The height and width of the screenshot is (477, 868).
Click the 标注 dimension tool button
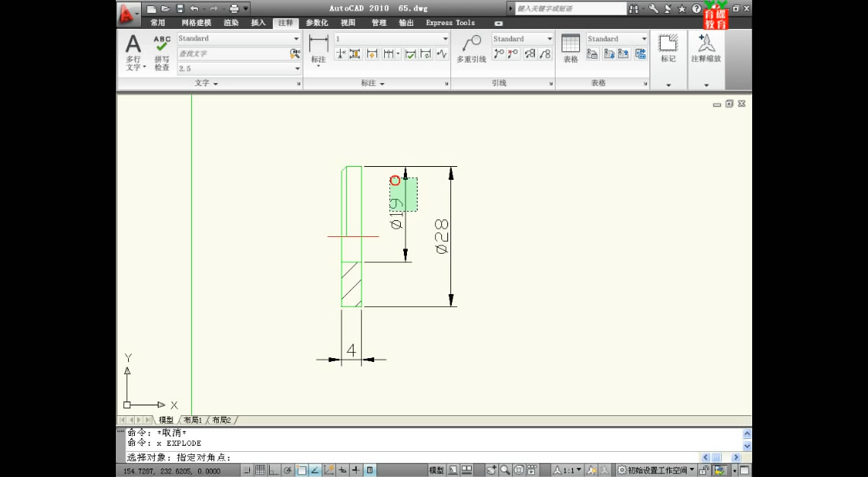[x=319, y=51]
